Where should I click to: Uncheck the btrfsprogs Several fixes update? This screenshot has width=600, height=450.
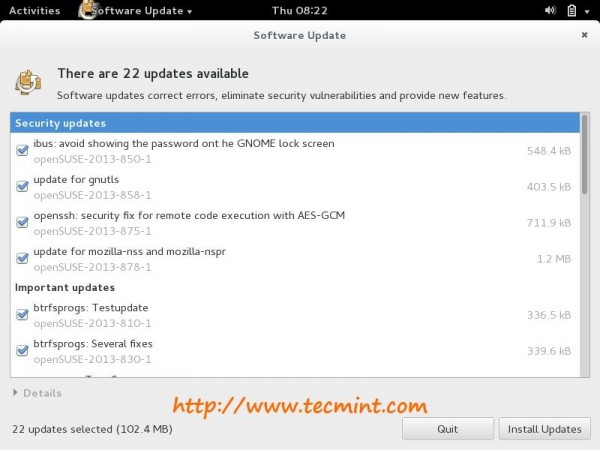(x=23, y=350)
